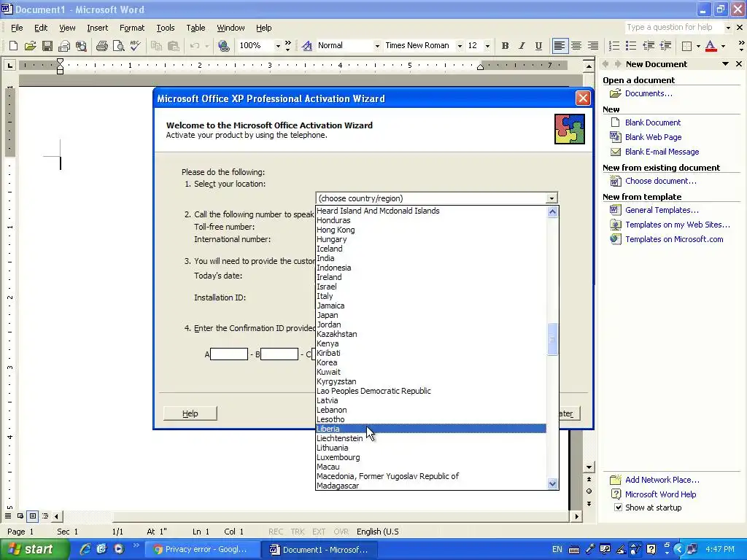Image resolution: width=747 pixels, height=560 pixels.
Task: Click the Bullets list icon
Action: coord(631,46)
